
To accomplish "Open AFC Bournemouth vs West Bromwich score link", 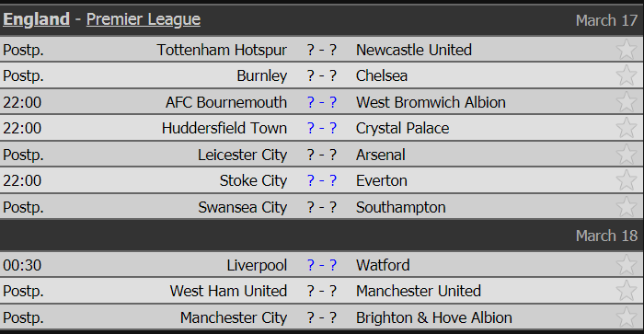I will (322, 102).
